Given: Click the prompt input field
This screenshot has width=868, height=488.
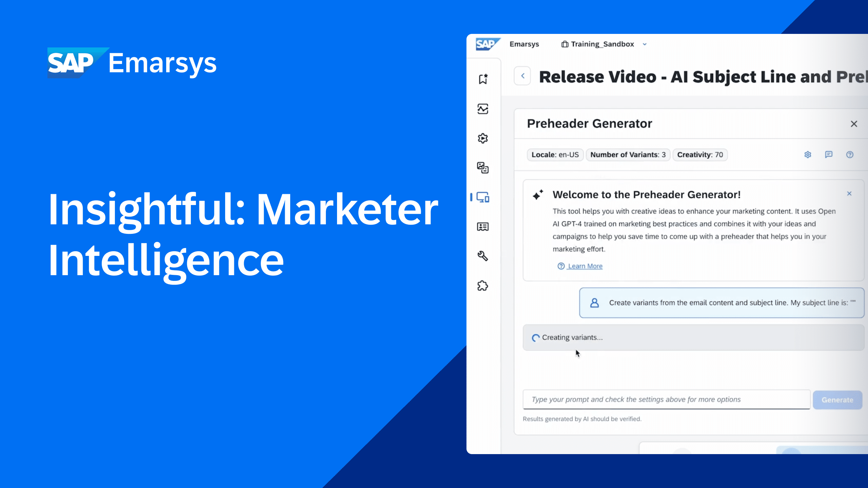Looking at the screenshot, I should click(x=667, y=400).
